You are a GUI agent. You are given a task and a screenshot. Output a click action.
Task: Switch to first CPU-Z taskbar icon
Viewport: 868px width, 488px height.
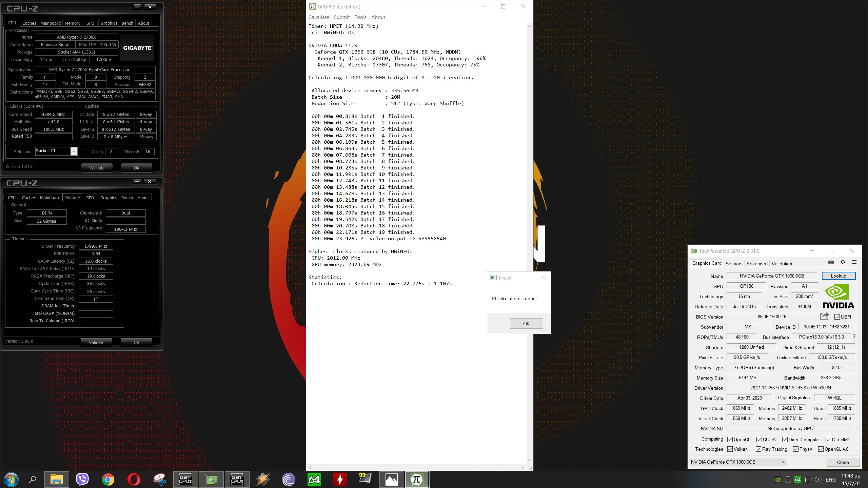click(185, 480)
